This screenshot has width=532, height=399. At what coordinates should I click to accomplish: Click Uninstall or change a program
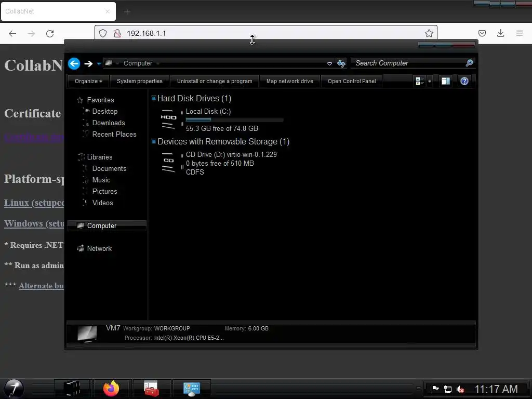pyautogui.click(x=215, y=81)
